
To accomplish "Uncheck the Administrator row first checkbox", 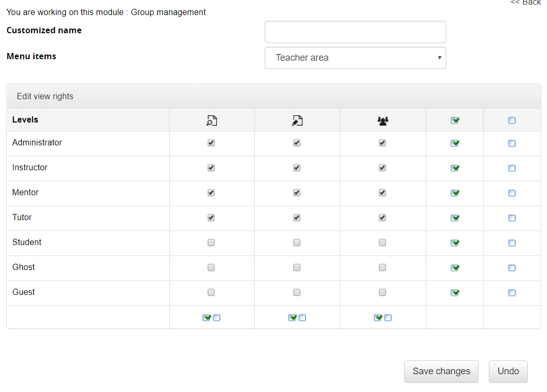I will point(211,143).
